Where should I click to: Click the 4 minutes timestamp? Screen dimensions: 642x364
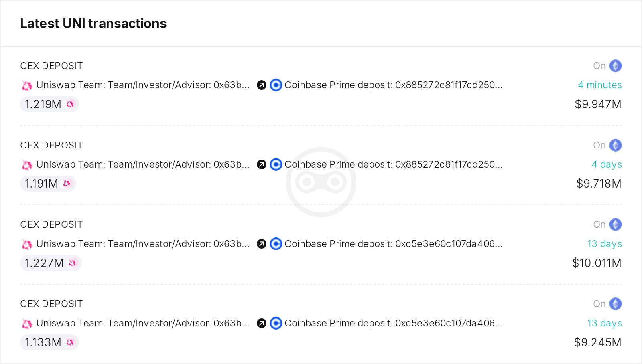(x=599, y=85)
